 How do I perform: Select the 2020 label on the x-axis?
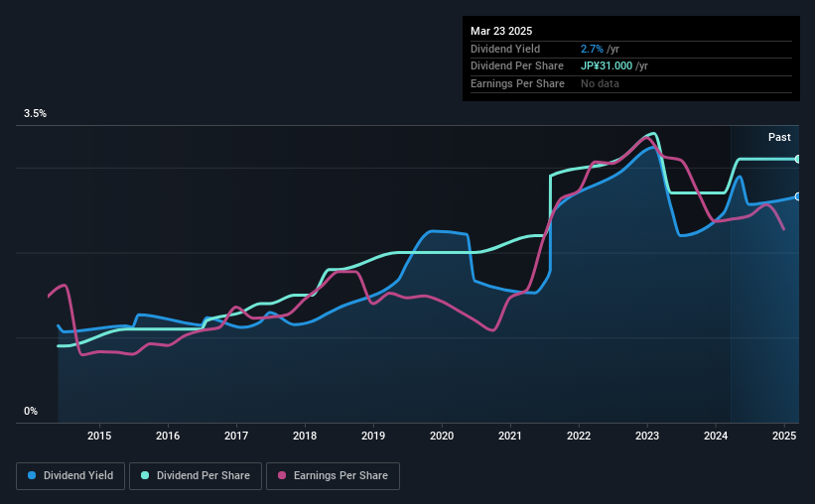pos(442,436)
